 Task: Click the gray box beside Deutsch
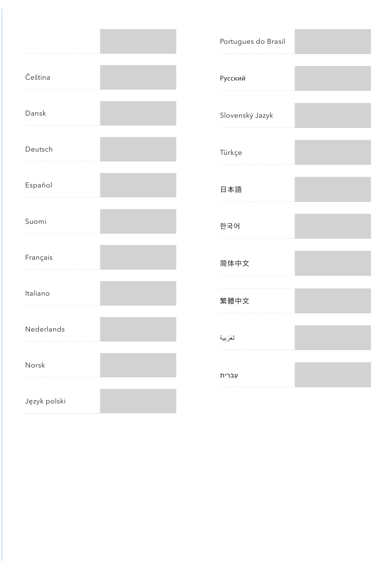pos(138,149)
